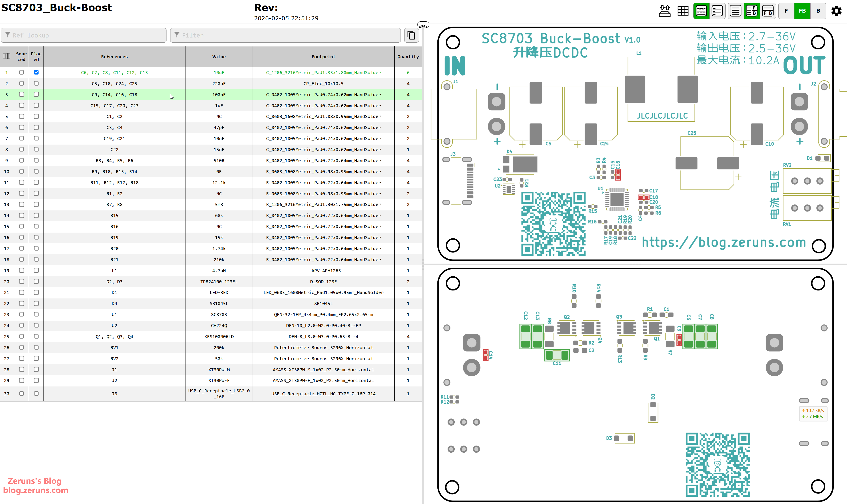Show front layer only with F

[x=786, y=11]
